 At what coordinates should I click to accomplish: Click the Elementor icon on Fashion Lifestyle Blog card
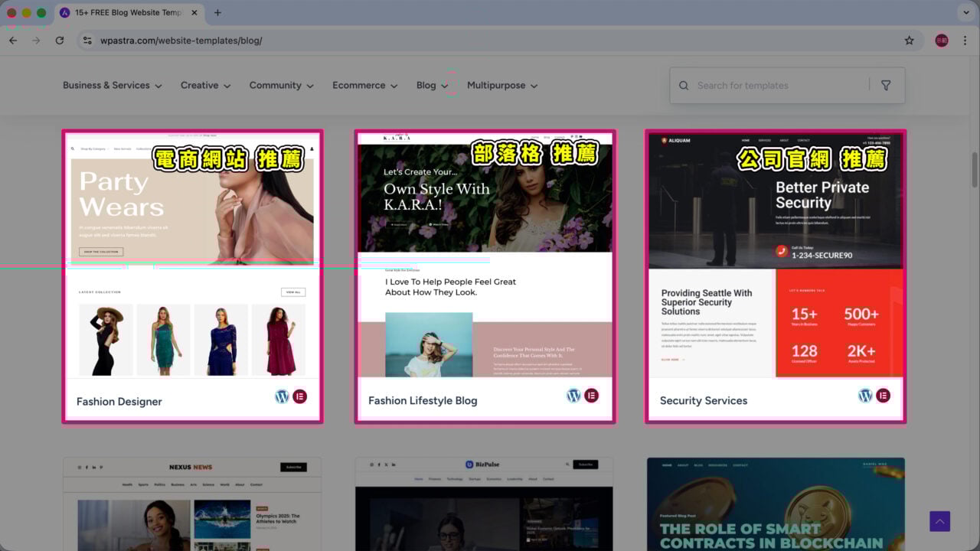[x=591, y=396]
